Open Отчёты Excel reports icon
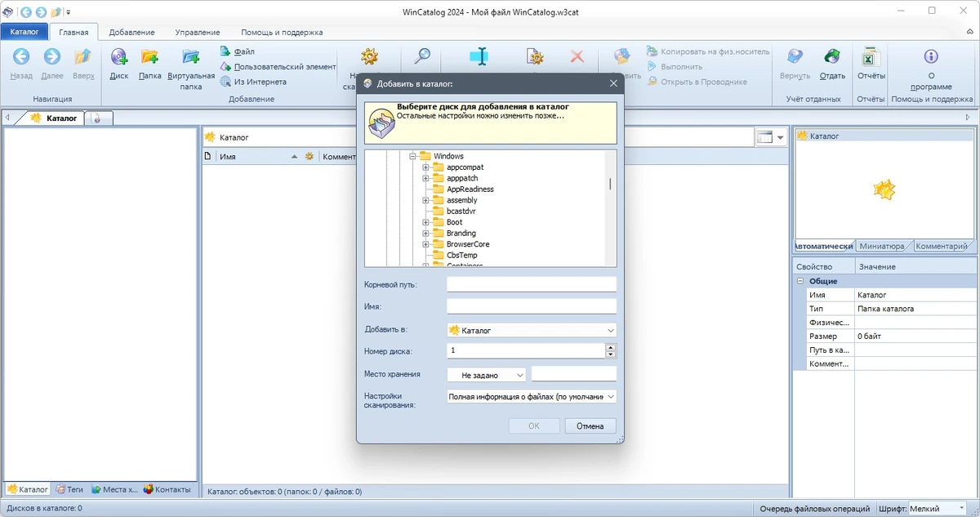 pos(871,56)
